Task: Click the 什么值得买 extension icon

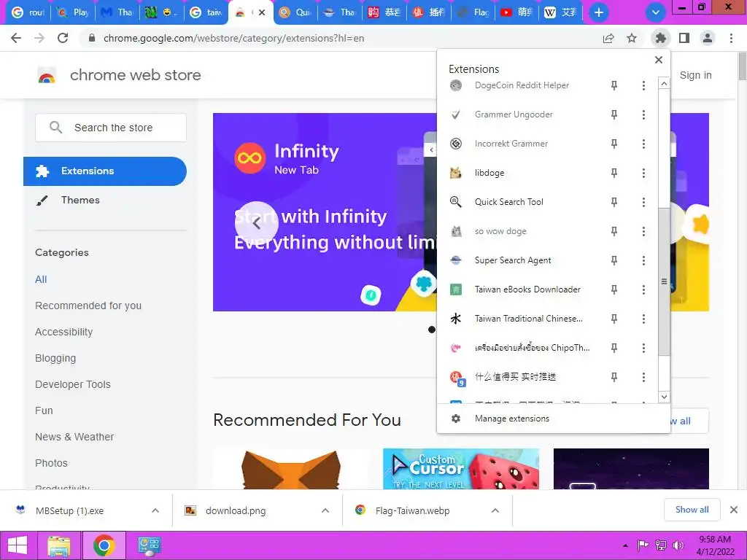Action: [x=457, y=378]
